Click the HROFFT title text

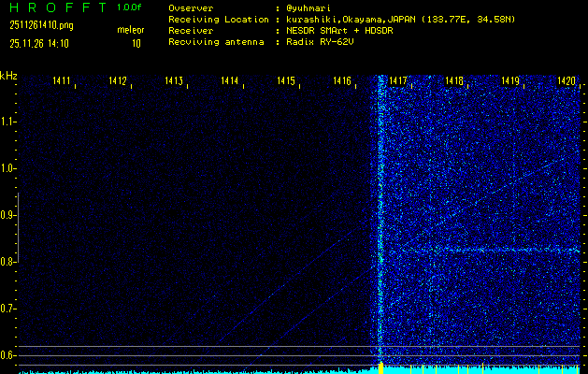54,7
